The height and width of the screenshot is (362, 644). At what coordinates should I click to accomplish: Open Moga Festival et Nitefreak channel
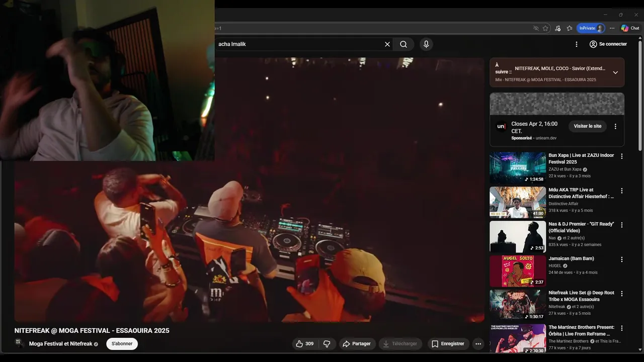click(60, 344)
